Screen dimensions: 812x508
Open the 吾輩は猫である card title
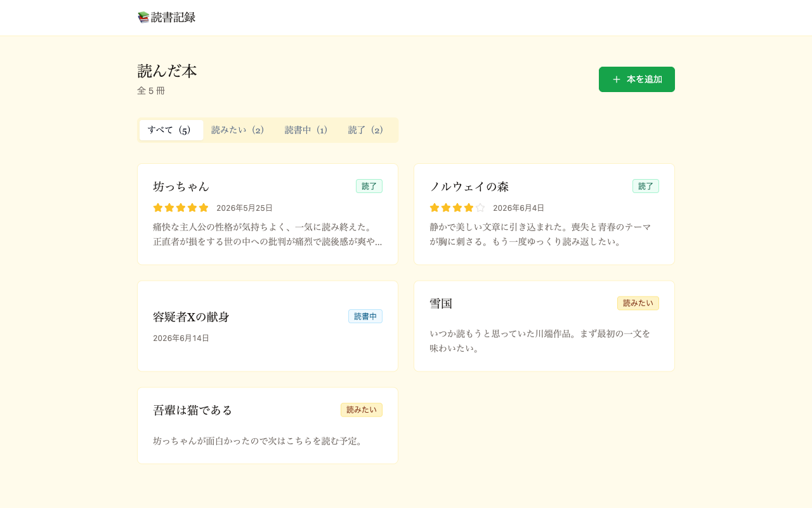click(192, 410)
